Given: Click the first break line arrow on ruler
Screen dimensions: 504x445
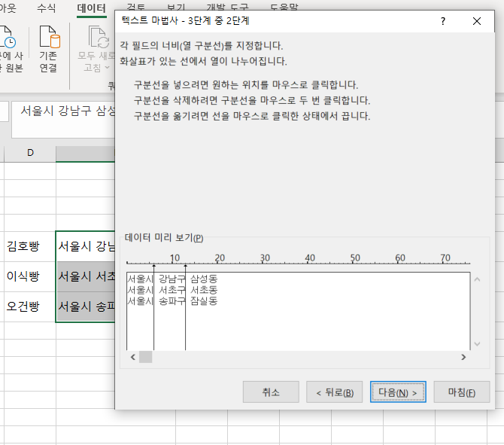Looking at the screenshot, I should [153, 266].
